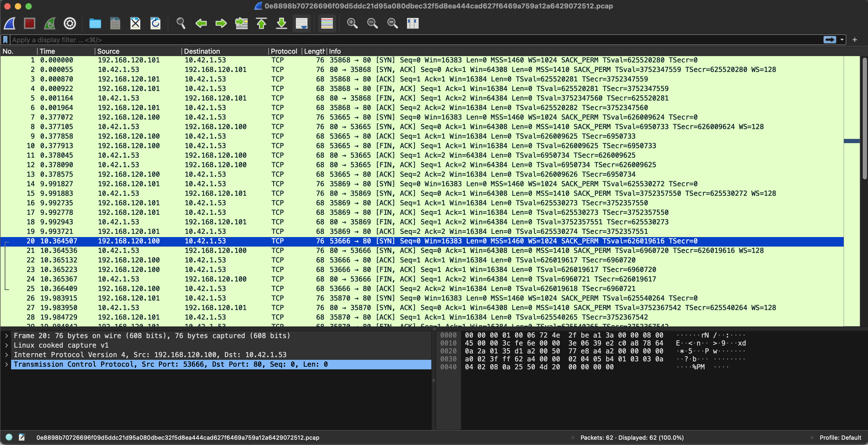Open a capture file with folder icon
This screenshot has width=868, height=445.
point(95,23)
